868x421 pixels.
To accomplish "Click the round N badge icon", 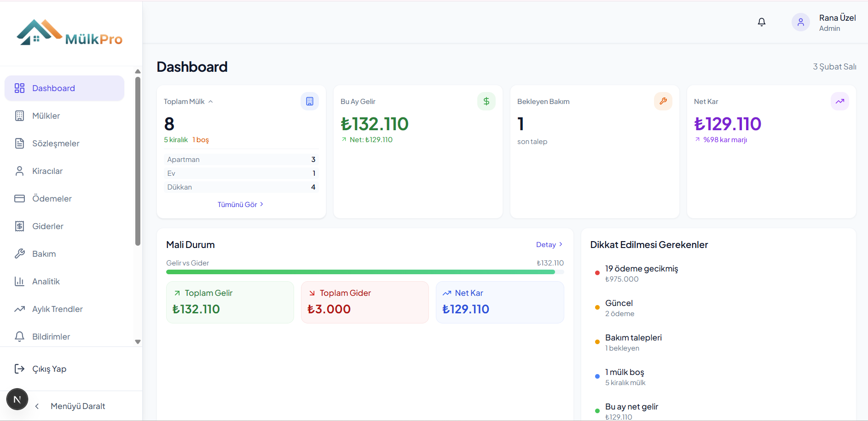I will [17, 399].
